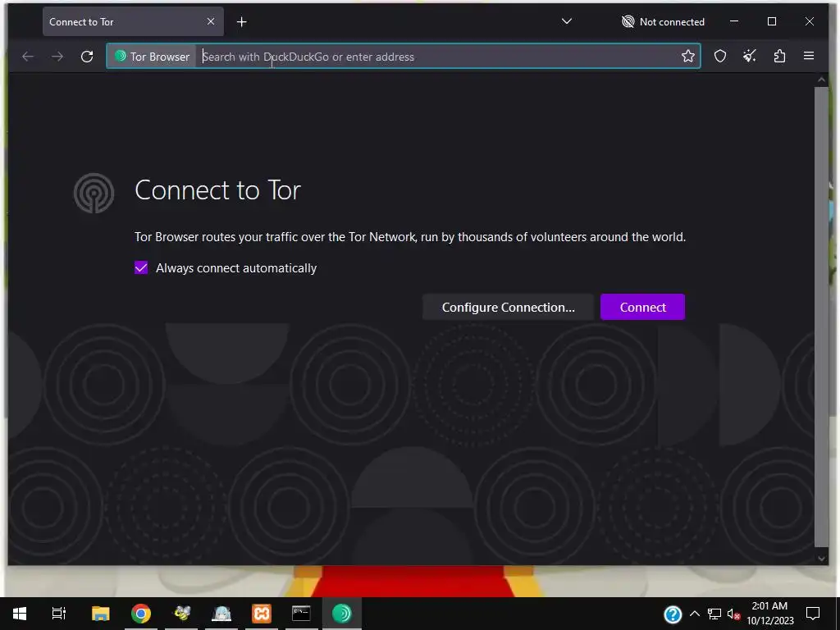Click the Not connected status indicator
Screen dimensions: 840x630
pyautogui.click(x=663, y=22)
